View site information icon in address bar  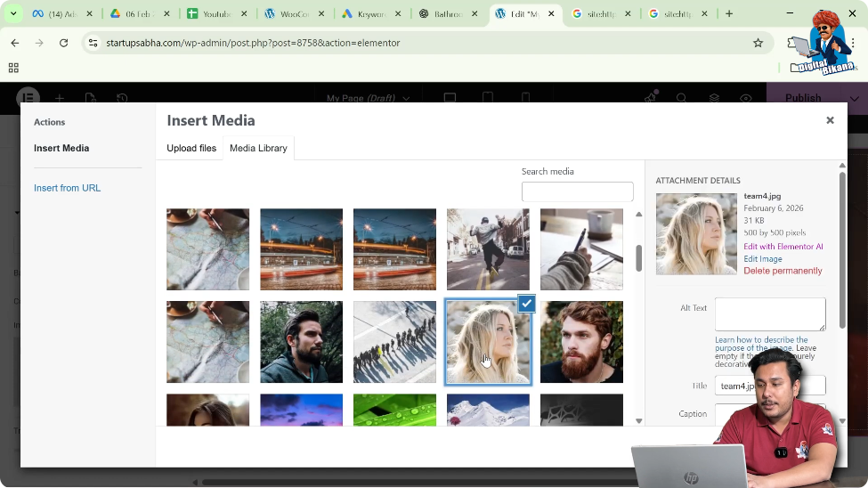[x=93, y=43]
